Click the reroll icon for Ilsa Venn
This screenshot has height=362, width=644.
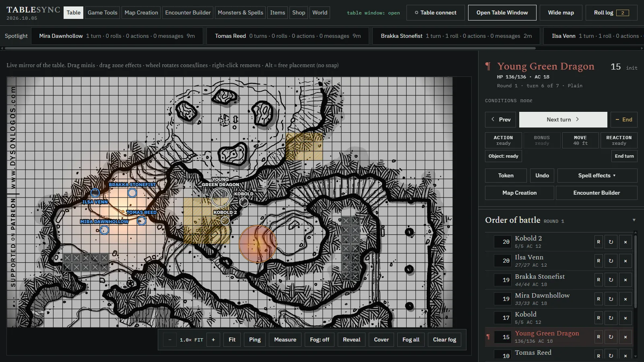pyautogui.click(x=611, y=261)
